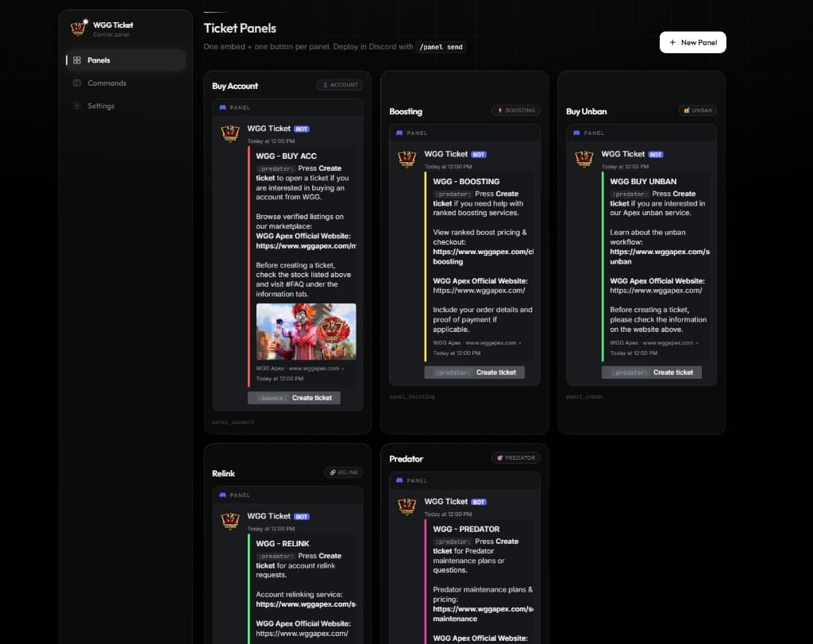The width and height of the screenshot is (813, 644).
Task: Click the 'WGG - BOOSTING' embed title
Action: [466, 182]
